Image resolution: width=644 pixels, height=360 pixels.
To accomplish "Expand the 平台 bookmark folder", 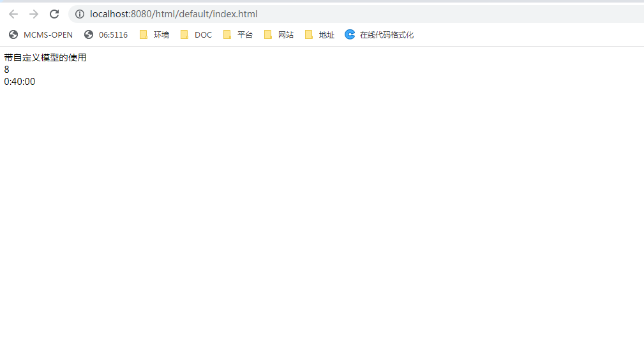I will pyautogui.click(x=238, y=35).
